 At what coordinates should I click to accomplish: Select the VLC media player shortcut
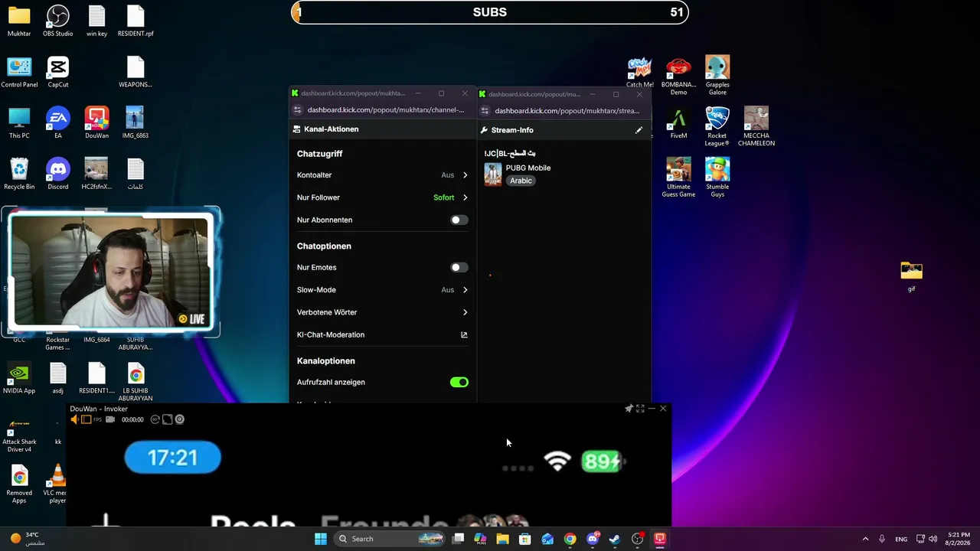pyautogui.click(x=57, y=484)
